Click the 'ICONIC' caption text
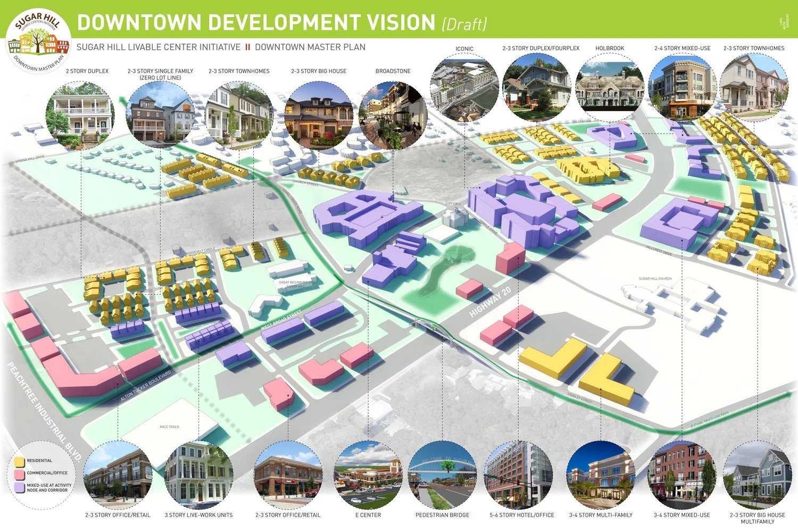 coord(464,48)
